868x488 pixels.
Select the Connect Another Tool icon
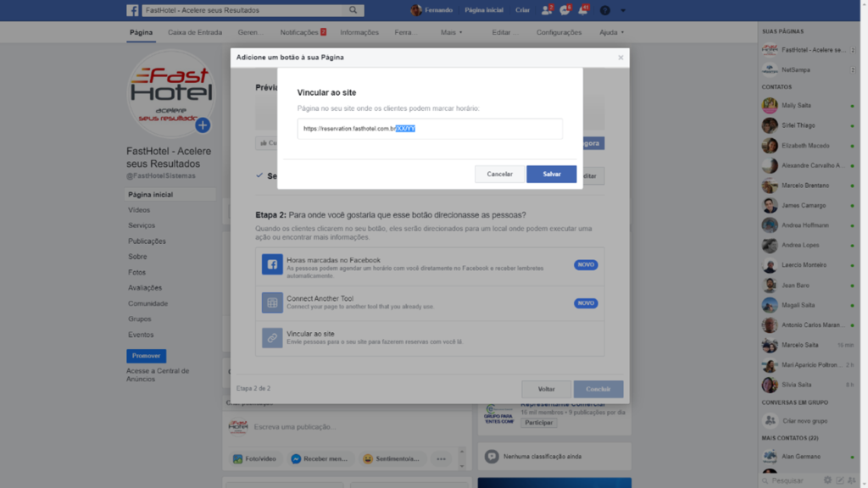[x=272, y=302]
